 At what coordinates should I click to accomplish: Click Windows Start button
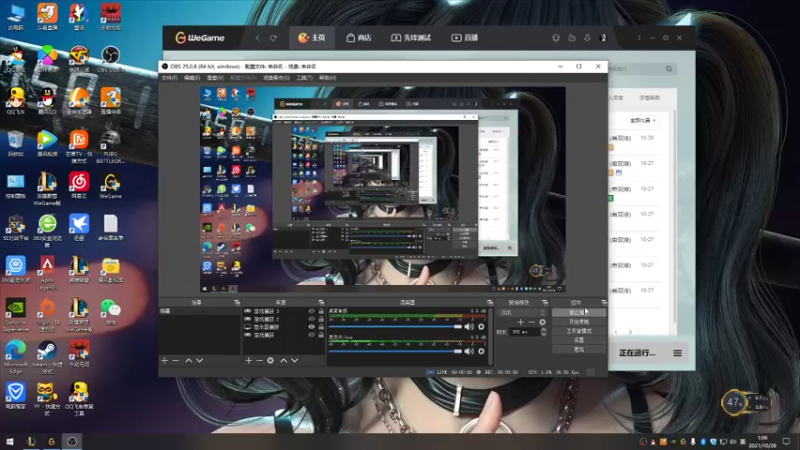pyautogui.click(x=10, y=441)
